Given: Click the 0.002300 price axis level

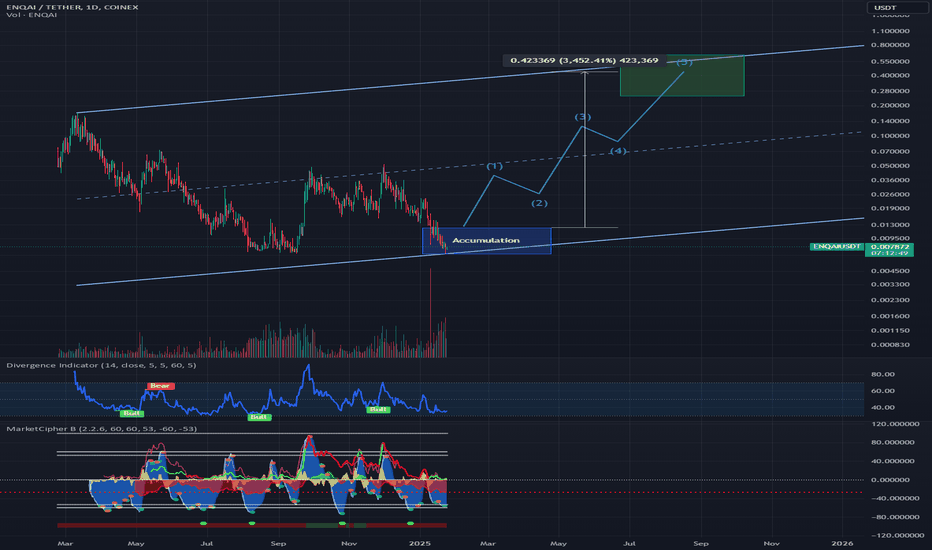Looking at the screenshot, I should [x=890, y=300].
